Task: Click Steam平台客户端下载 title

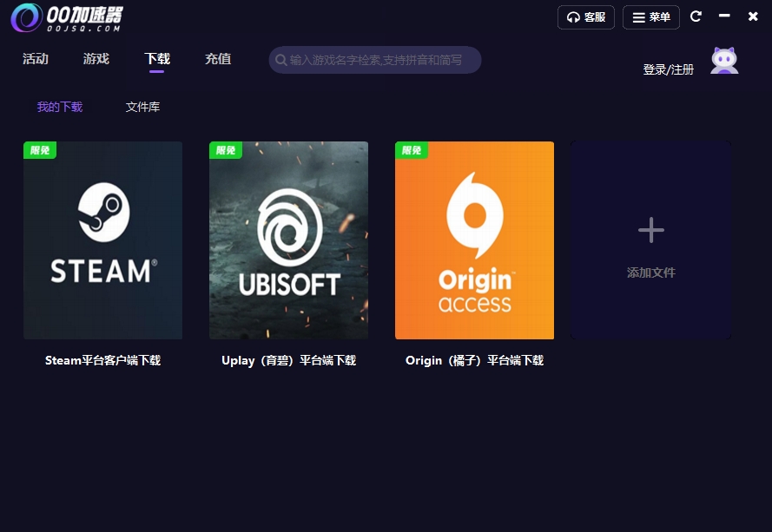Action: pos(102,361)
